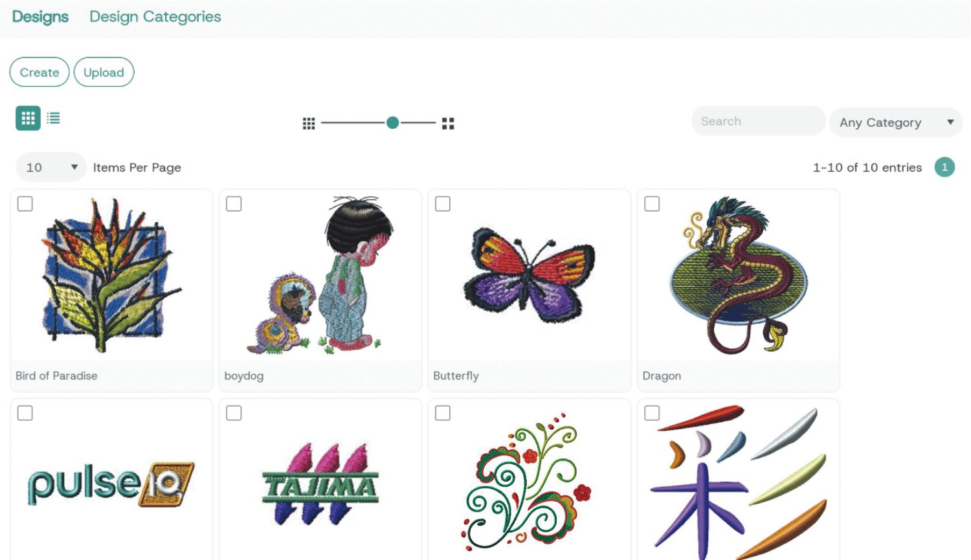Select the PulseID design checkbox

coord(25,413)
